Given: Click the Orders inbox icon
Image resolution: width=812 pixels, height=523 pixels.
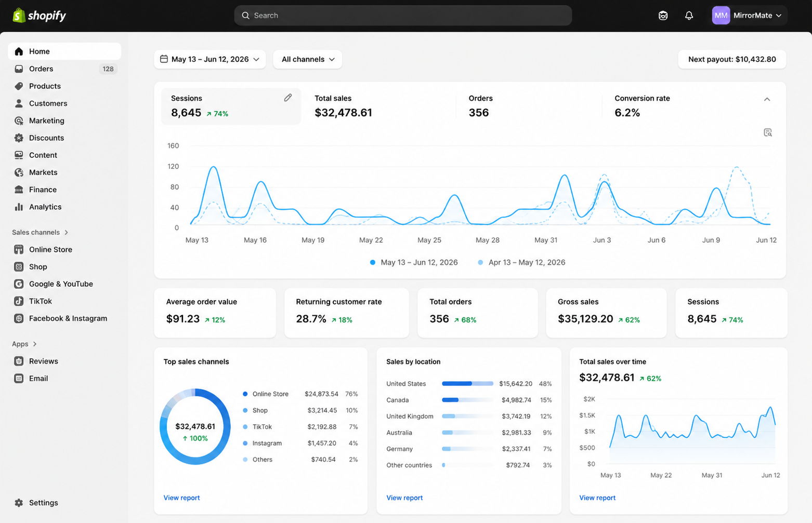Looking at the screenshot, I should pos(19,69).
